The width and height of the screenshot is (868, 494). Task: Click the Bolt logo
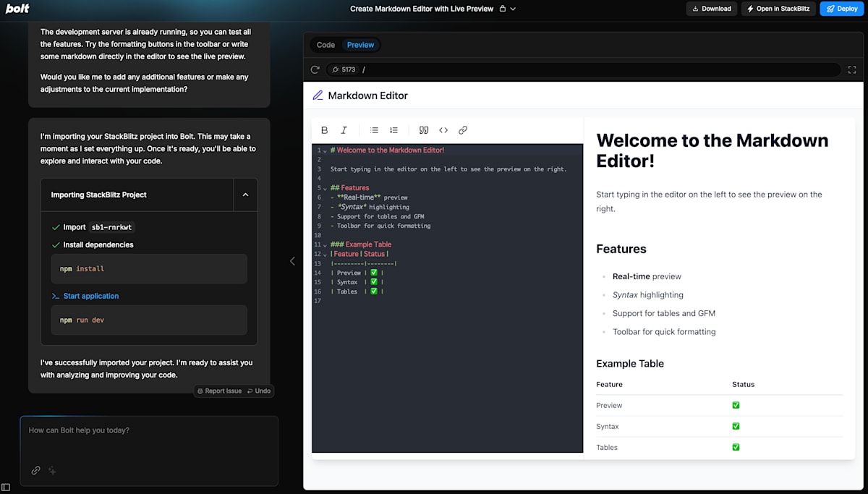click(x=17, y=9)
